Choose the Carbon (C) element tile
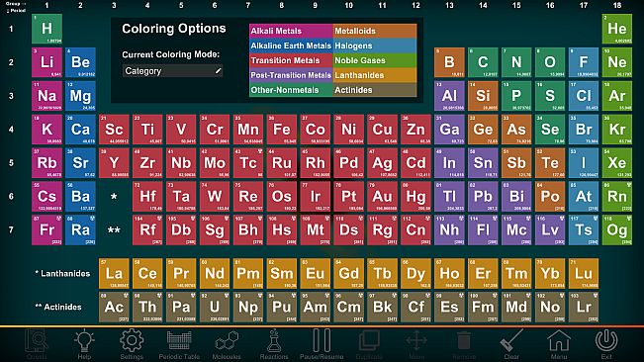The image size is (644, 362). pyautogui.click(x=483, y=62)
